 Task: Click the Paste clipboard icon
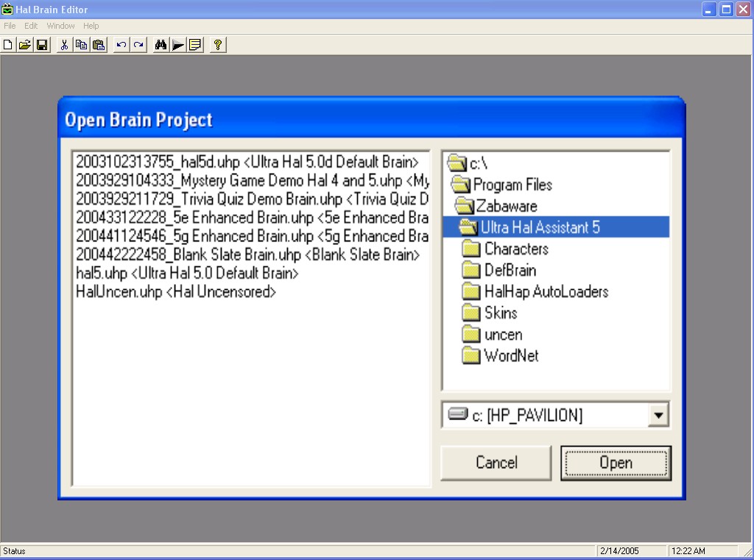[x=99, y=45]
